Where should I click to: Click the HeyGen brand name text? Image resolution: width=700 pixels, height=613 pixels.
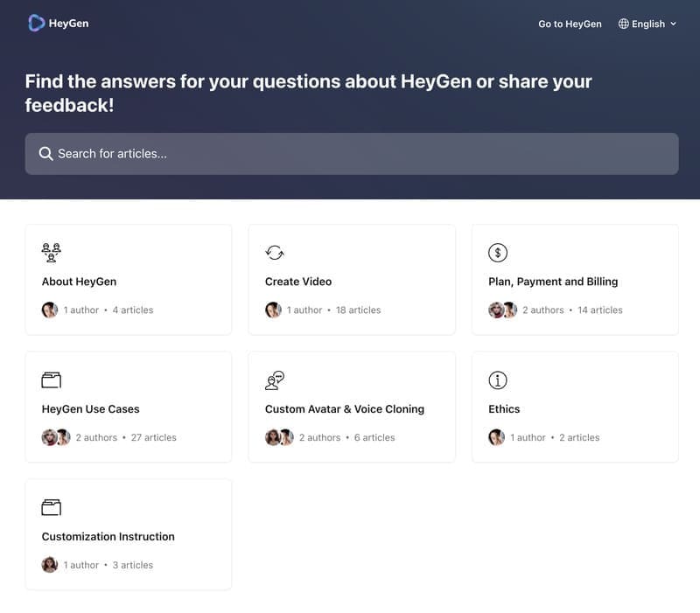click(x=68, y=24)
